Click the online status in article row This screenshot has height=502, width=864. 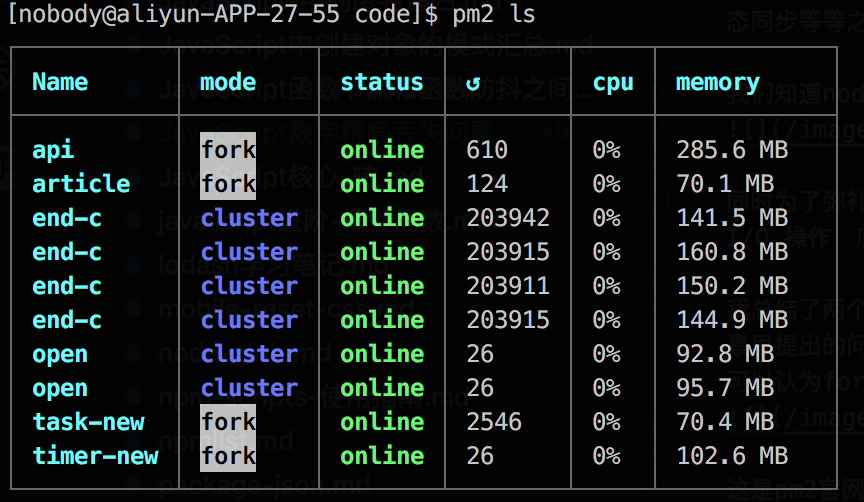pyautogui.click(x=382, y=184)
